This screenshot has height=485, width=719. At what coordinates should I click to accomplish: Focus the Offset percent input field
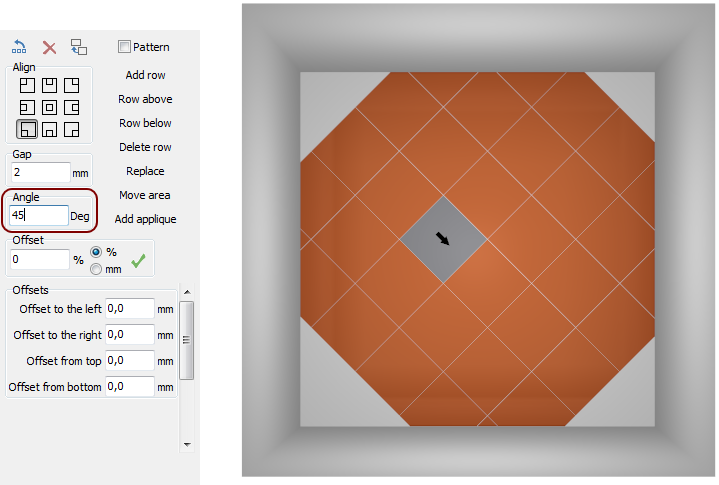[x=40, y=259]
